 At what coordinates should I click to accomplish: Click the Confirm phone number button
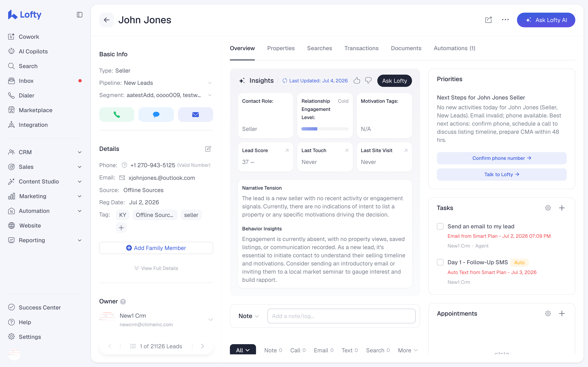pos(501,158)
